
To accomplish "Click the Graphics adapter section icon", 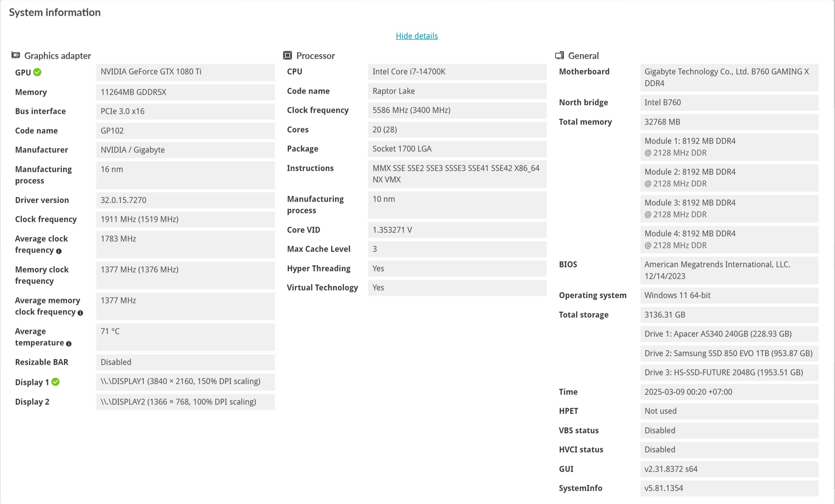I will pyautogui.click(x=15, y=55).
